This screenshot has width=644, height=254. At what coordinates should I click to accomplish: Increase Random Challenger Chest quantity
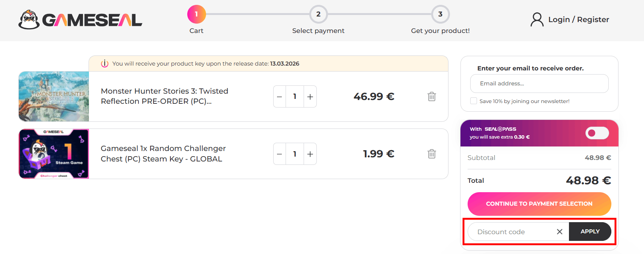[x=310, y=154]
